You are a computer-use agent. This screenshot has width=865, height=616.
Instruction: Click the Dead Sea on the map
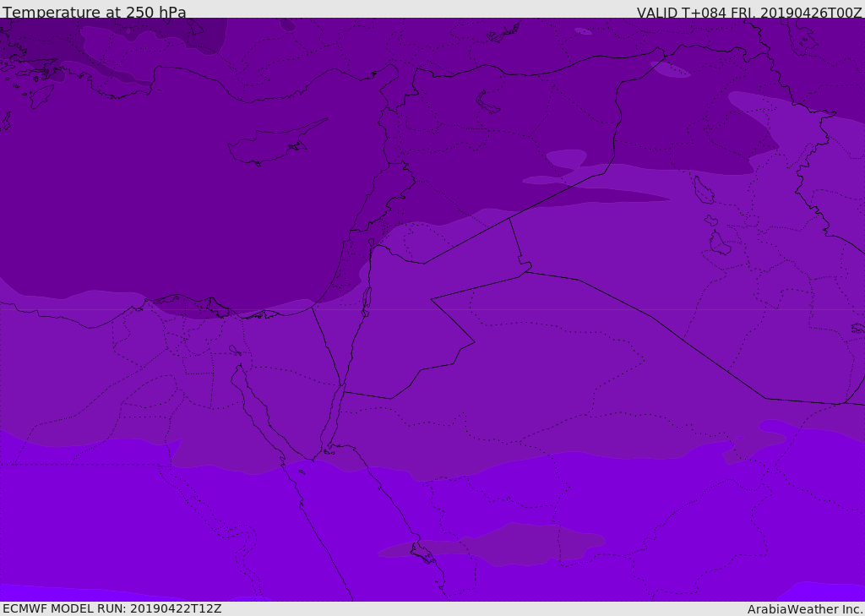(367, 298)
